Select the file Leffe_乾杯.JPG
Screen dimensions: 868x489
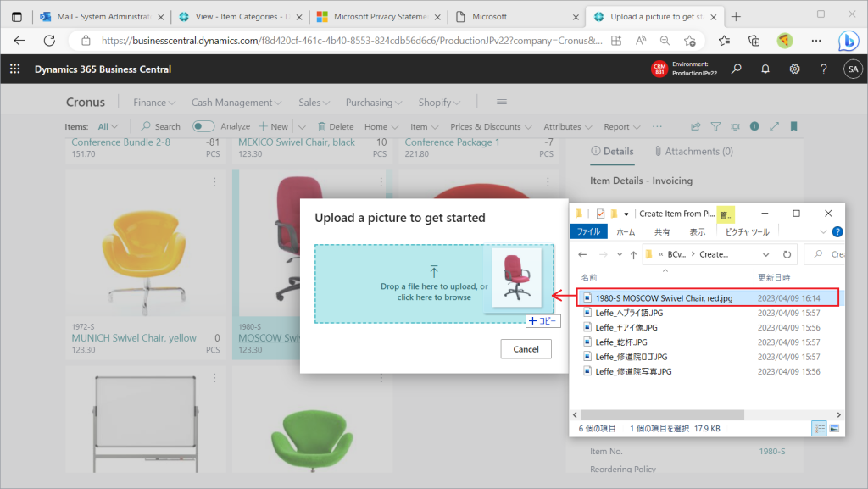coord(621,342)
